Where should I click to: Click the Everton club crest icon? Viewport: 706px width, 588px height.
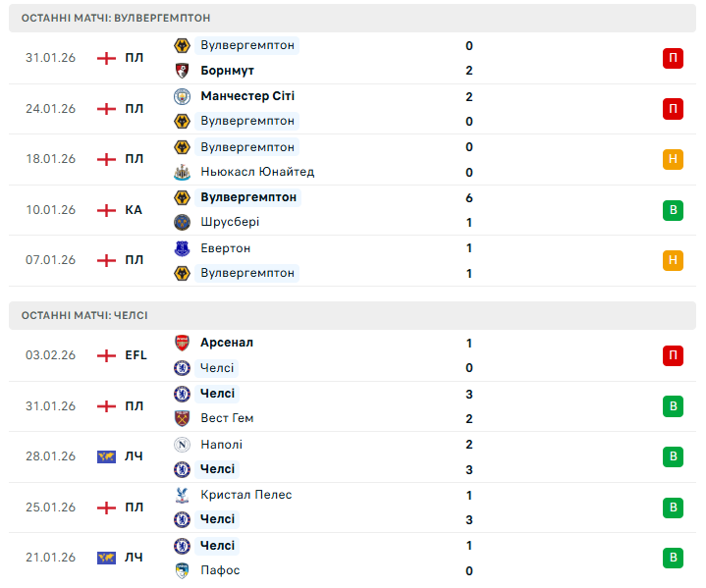click(182, 248)
